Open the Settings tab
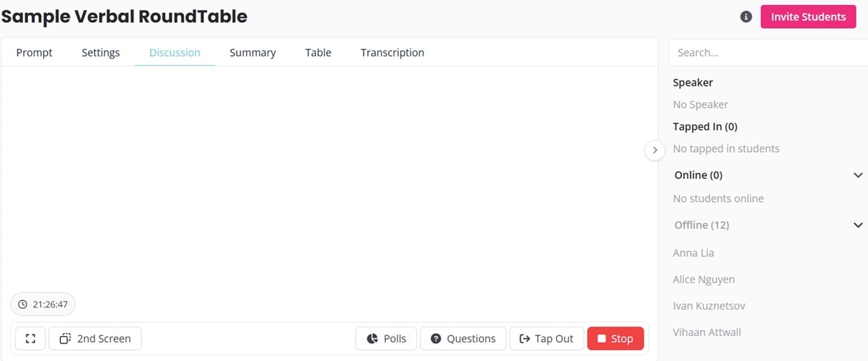 pos(100,53)
